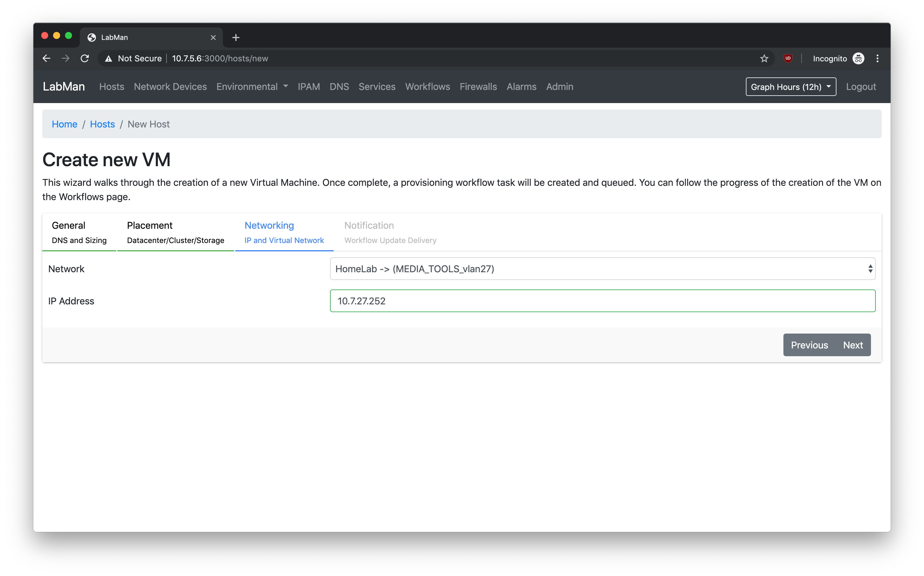Viewport: 924px width, 576px height.
Task: Switch to the General wizard tab
Action: tap(79, 232)
